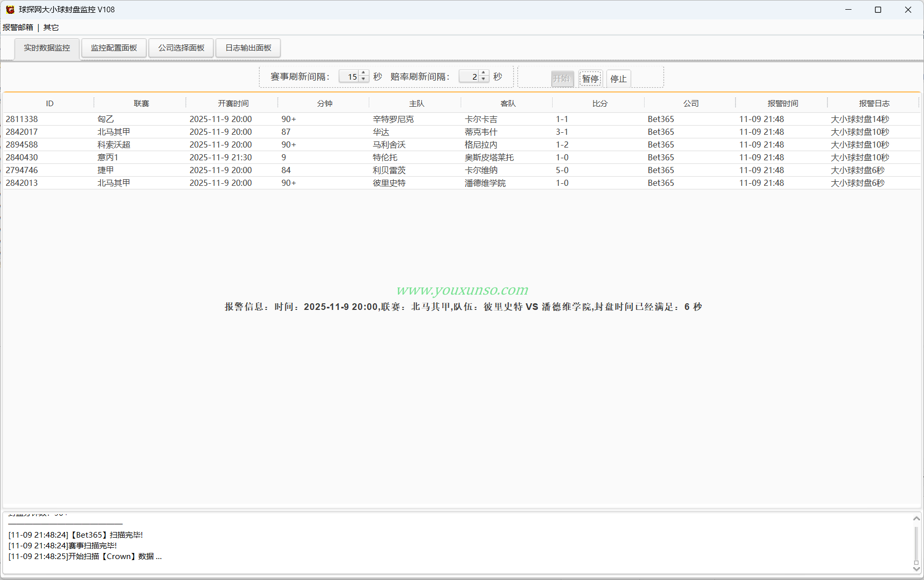Viewport: 924px width, 580px height.
Task: Sort by ID column header
Action: 49,104
